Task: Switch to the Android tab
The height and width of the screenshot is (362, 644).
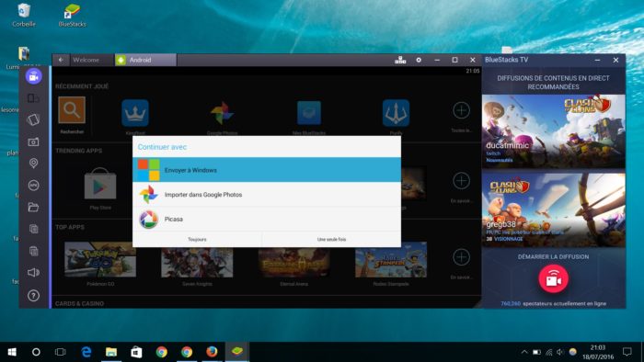Action: coord(145,60)
